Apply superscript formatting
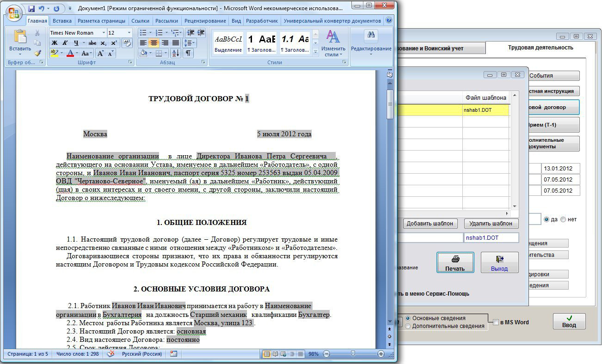Screen dimensions: 602x364 point(114,43)
